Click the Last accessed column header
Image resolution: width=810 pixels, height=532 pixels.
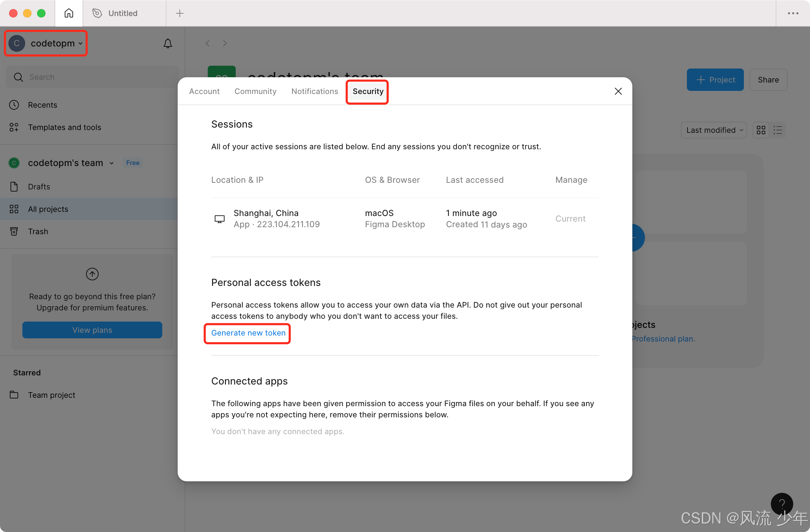tap(475, 180)
